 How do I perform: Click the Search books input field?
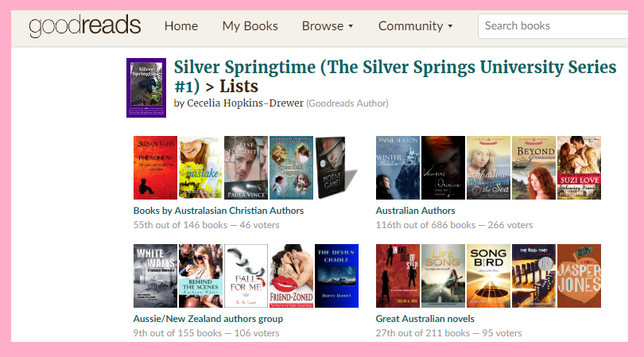tap(557, 25)
